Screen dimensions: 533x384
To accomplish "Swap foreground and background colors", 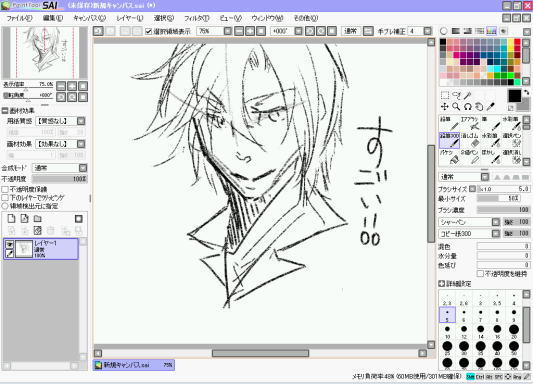I will point(526,92).
